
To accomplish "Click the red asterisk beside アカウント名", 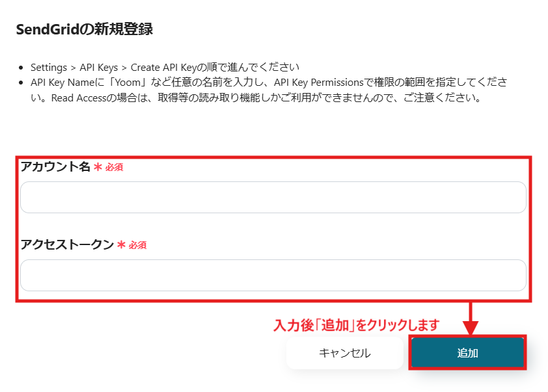I will point(98,167).
